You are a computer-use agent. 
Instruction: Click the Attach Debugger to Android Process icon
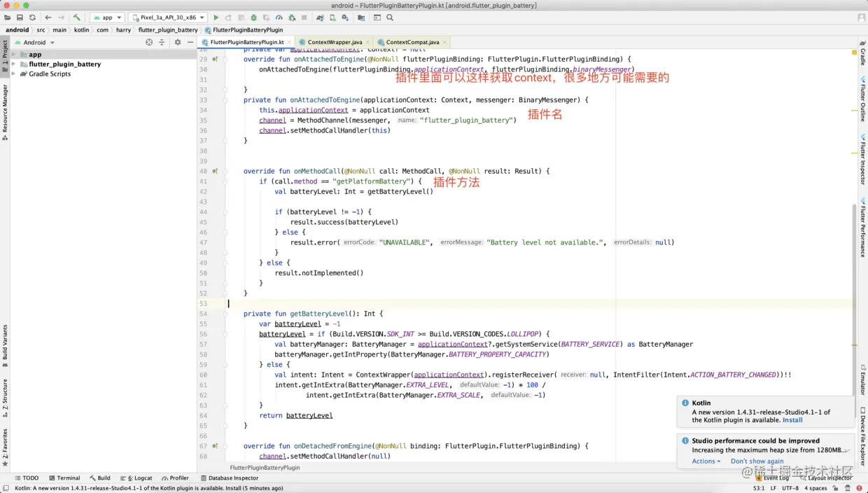(x=291, y=18)
